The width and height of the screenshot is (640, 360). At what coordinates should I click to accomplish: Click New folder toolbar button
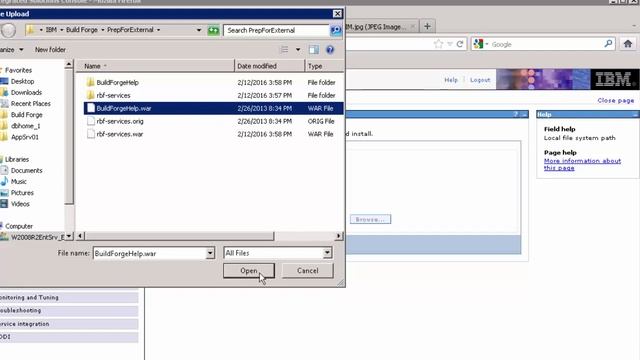click(50, 49)
